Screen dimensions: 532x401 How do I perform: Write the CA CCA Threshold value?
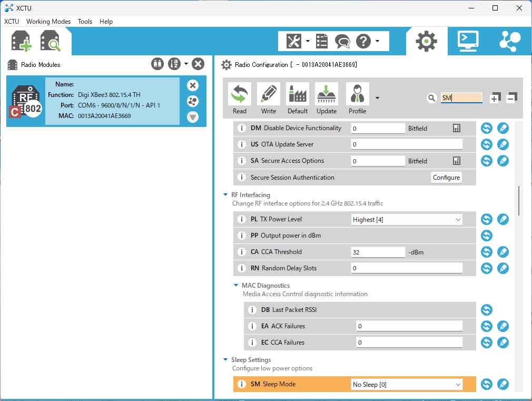point(503,251)
